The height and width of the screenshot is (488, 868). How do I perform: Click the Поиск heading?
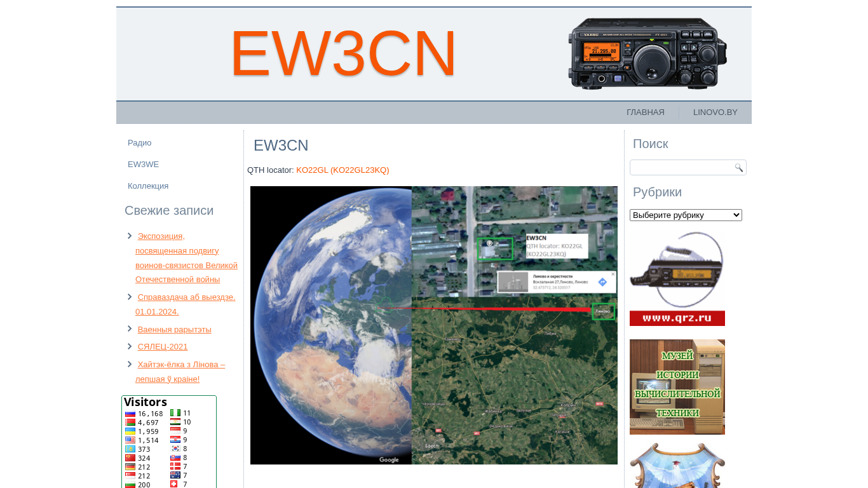point(650,144)
